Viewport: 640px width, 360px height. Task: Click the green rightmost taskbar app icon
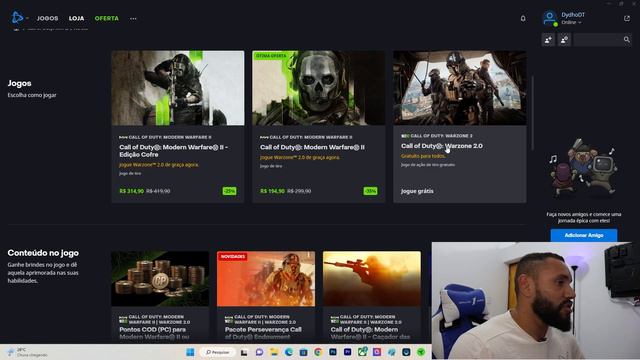pos(421,352)
